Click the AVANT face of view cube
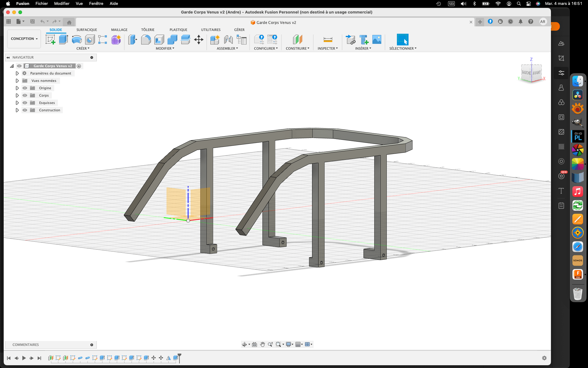 click(537, 73)
